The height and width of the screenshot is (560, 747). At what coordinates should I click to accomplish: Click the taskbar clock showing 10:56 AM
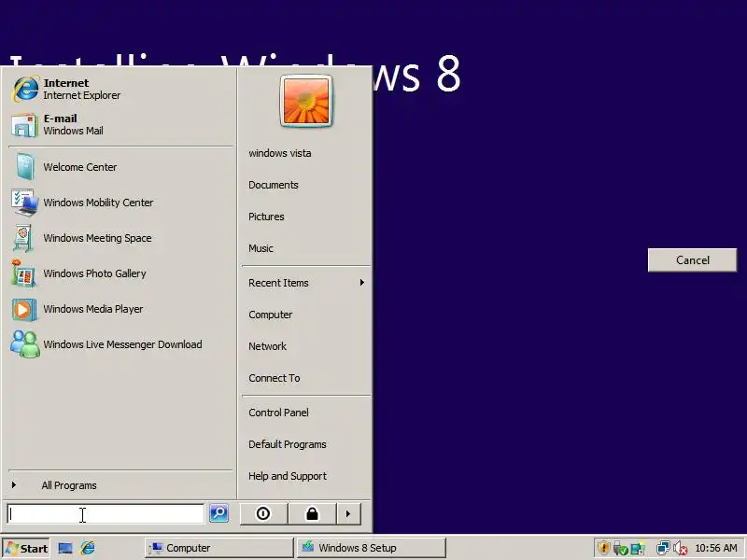(x=716, y=548)
